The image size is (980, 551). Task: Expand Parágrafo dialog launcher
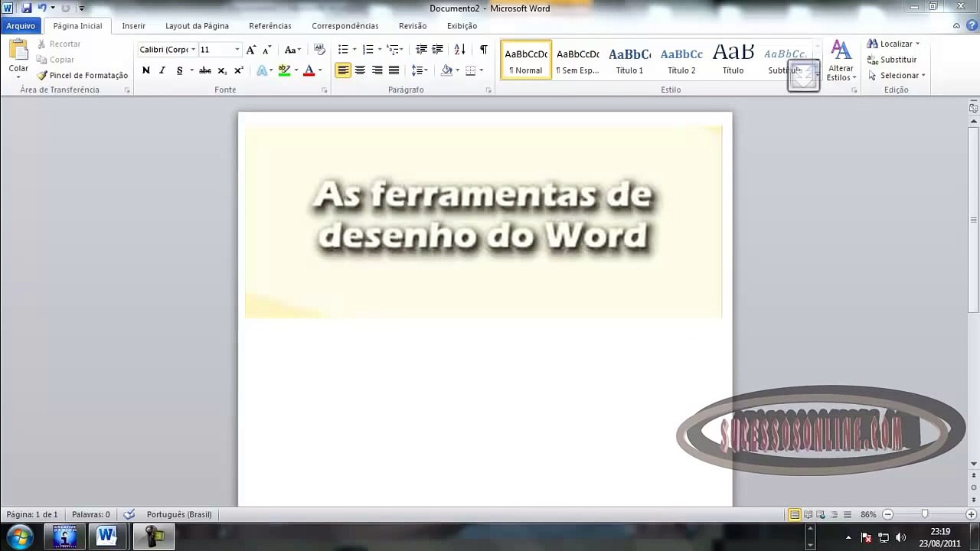[488, 90]
